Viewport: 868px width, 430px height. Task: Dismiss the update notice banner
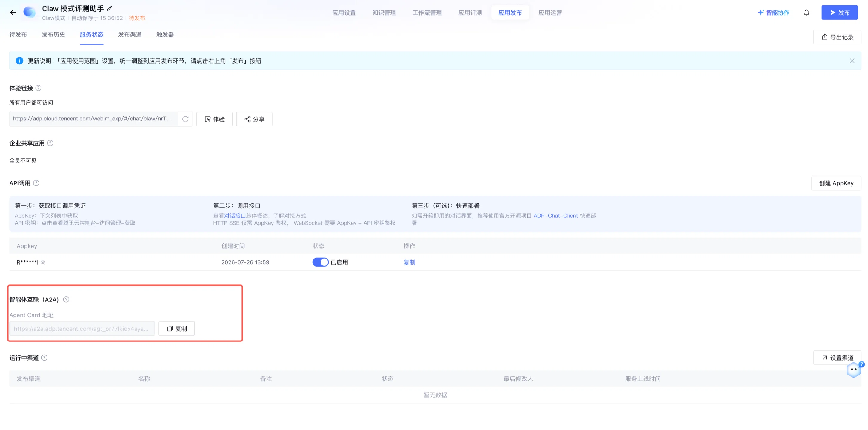(x=852, y=61)
